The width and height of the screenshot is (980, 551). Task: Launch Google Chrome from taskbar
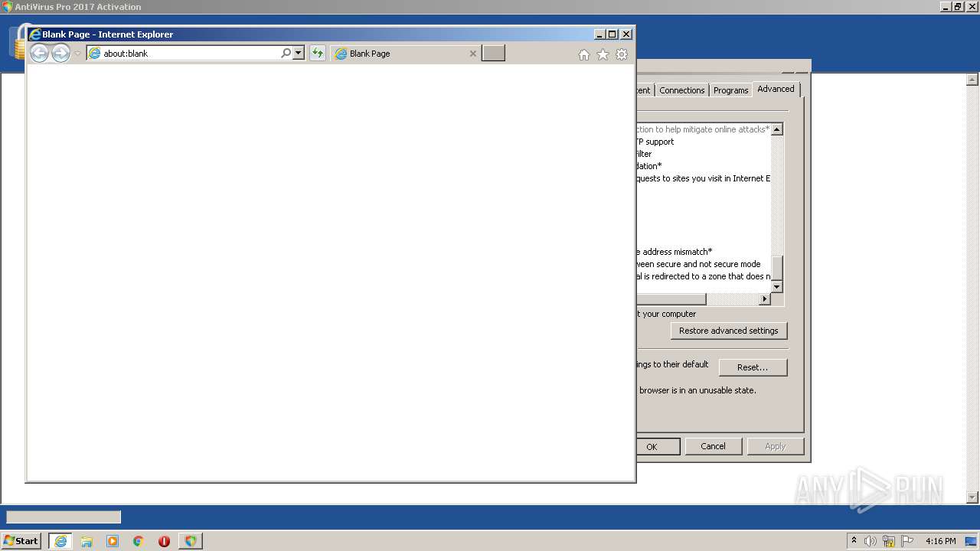point(139,541)
